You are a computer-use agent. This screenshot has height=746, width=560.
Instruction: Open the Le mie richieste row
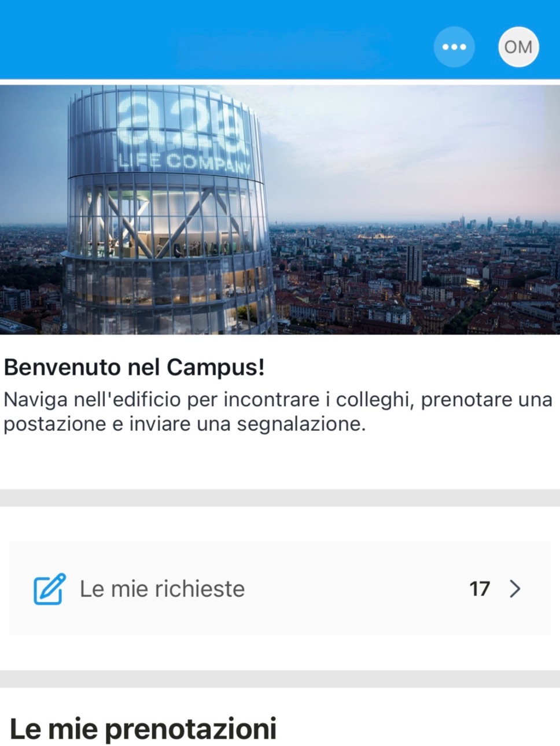coord(280,589)
